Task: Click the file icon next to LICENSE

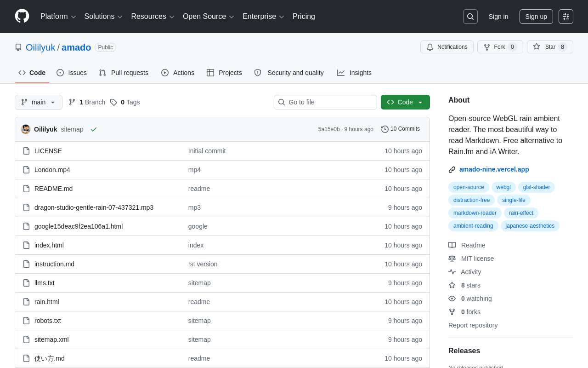Action: pyautogui.click(x=26, y=151)
